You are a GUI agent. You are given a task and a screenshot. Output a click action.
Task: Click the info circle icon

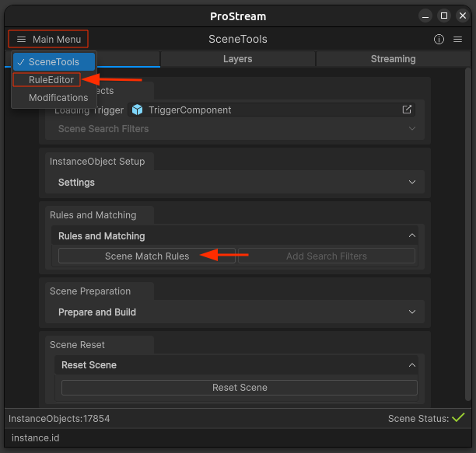pos(439,39)
